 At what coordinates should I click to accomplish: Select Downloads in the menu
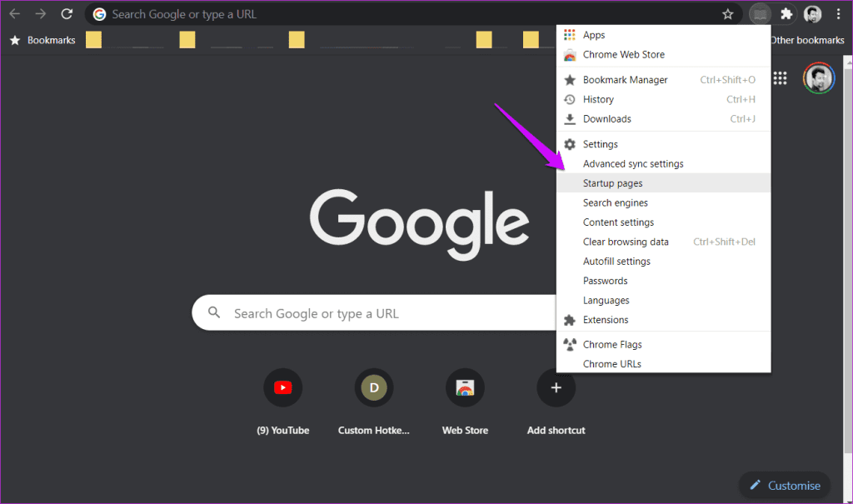coord(606,118)
